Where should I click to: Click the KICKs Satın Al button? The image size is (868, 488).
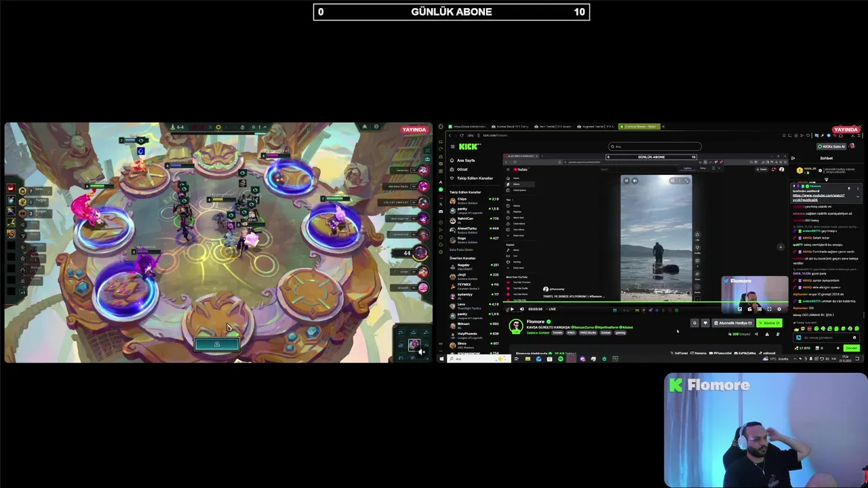click(x=831, y=146)
